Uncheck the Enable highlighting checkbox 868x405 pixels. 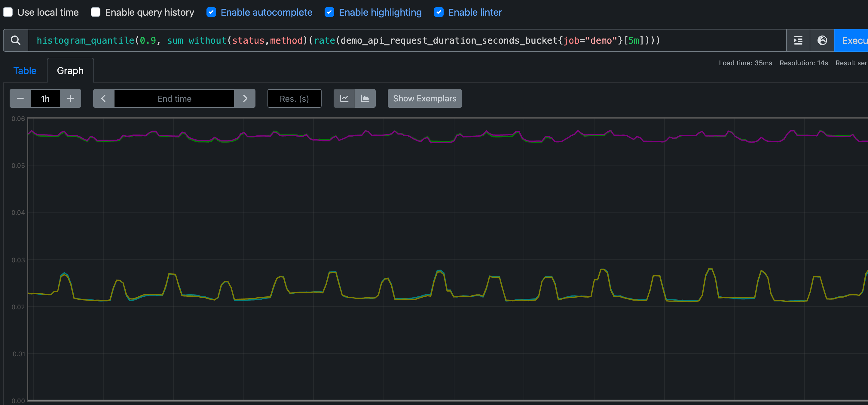[329, 12]
